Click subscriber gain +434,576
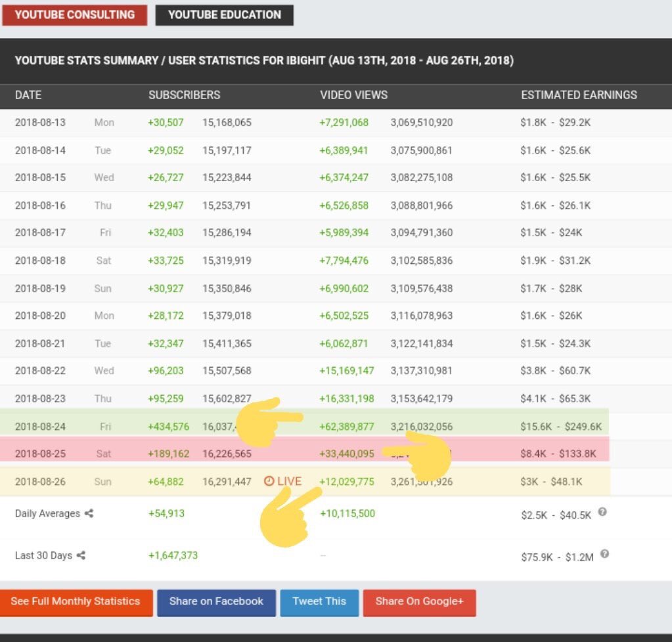 click(x=168, y=427)
